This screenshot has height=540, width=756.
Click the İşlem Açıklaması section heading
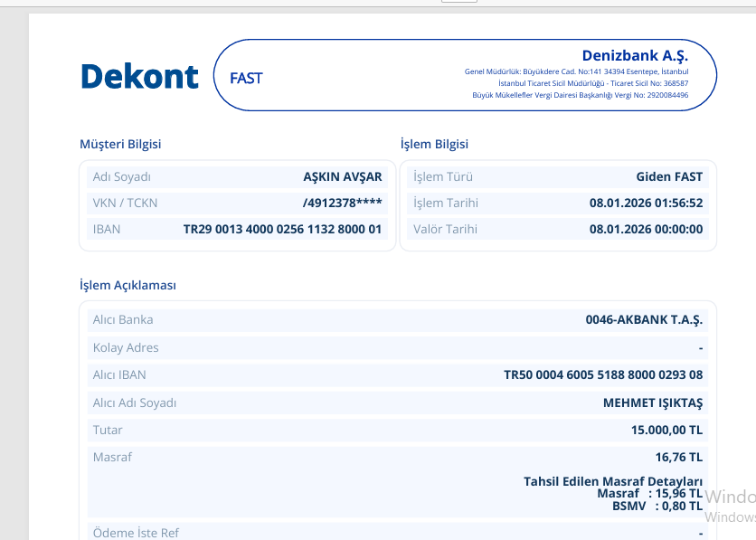pos(128,286)
